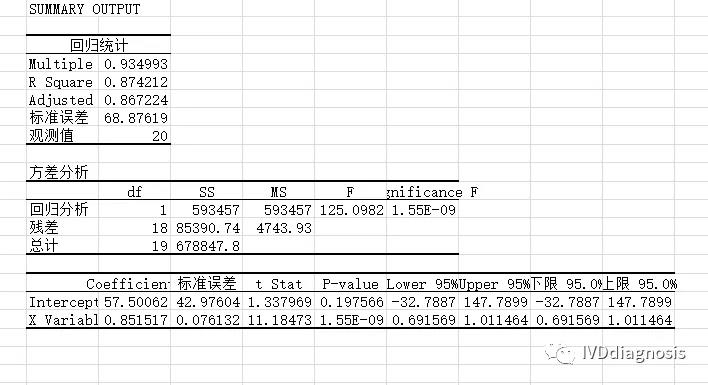Select the SUMMARY OUTPUT title cell
The image size is (708, 385).
coord(84,9)
